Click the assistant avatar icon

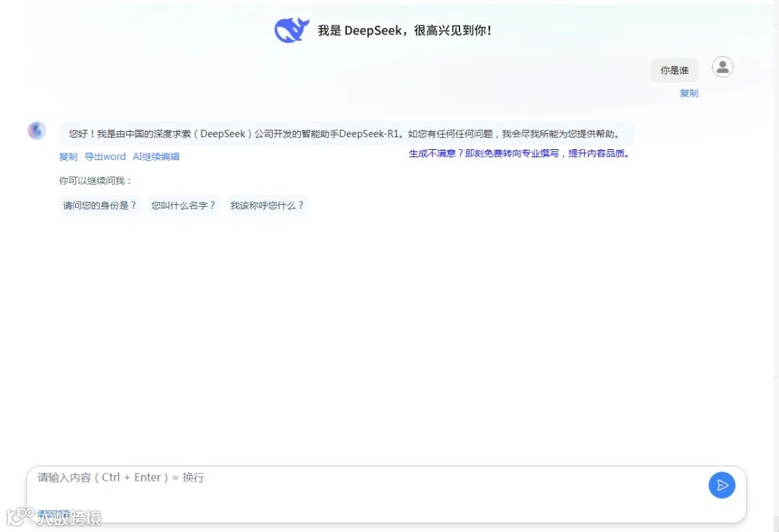coord(37,130)
